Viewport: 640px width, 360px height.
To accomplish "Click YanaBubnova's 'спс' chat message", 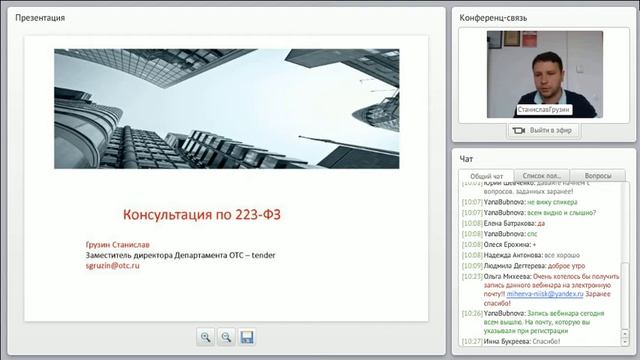I will point(500,234).
